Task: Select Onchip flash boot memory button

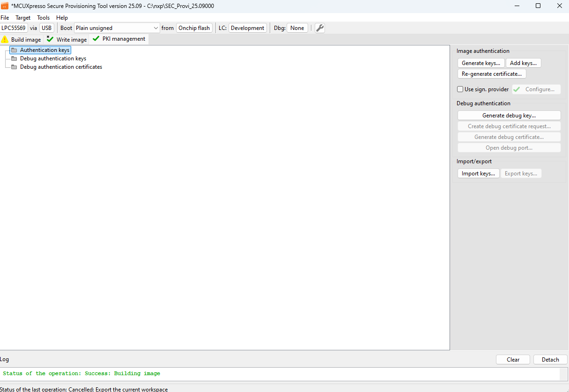Action: 194,28
